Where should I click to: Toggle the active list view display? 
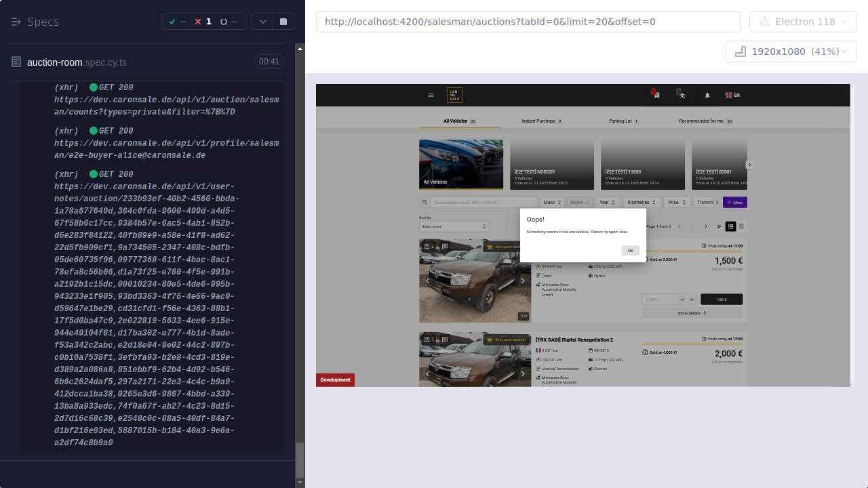pos(730,226)
